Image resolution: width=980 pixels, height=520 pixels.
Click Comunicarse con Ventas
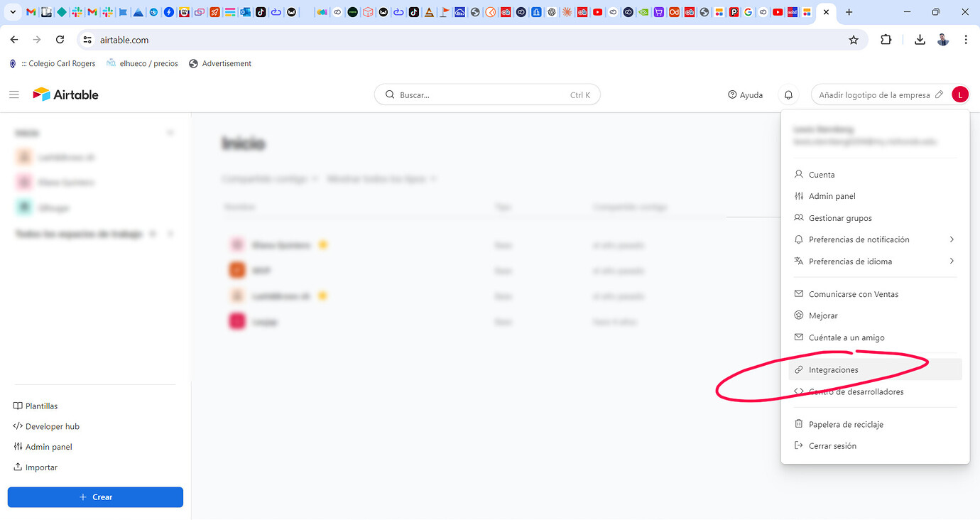[x=854, y=293]
